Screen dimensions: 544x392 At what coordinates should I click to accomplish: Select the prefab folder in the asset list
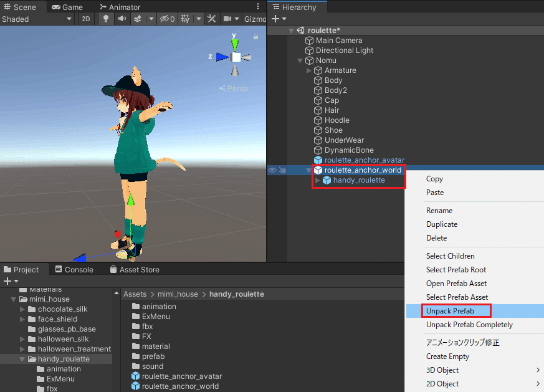[153, 356]
